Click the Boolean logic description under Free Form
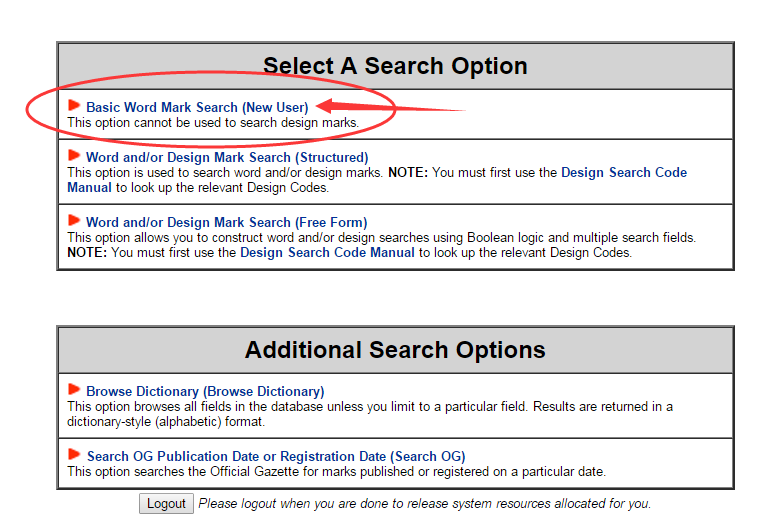The width and height of the screenshot is (777, 526). click(382, 237)
